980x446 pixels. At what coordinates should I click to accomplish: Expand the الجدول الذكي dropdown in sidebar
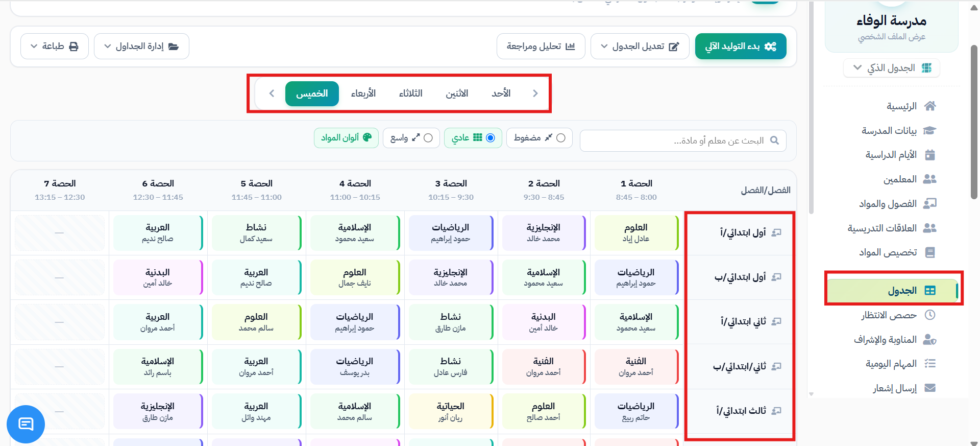891,68
